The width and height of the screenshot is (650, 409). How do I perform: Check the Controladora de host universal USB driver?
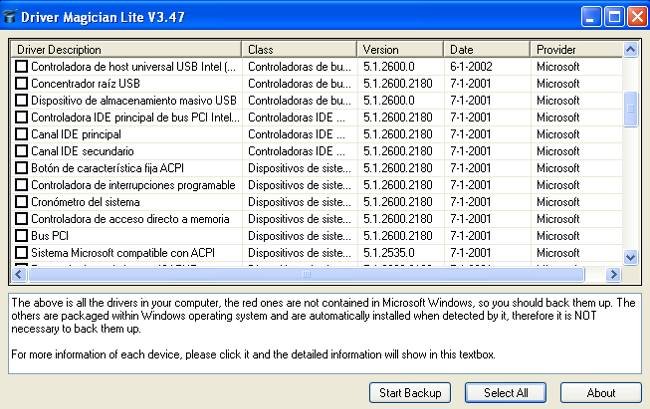(x=21, y=67)
